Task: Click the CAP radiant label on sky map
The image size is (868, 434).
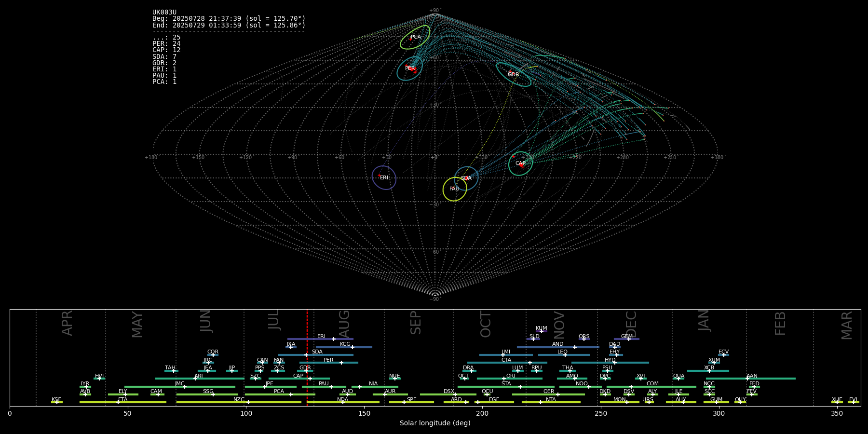Action: (x=520, y=163)
